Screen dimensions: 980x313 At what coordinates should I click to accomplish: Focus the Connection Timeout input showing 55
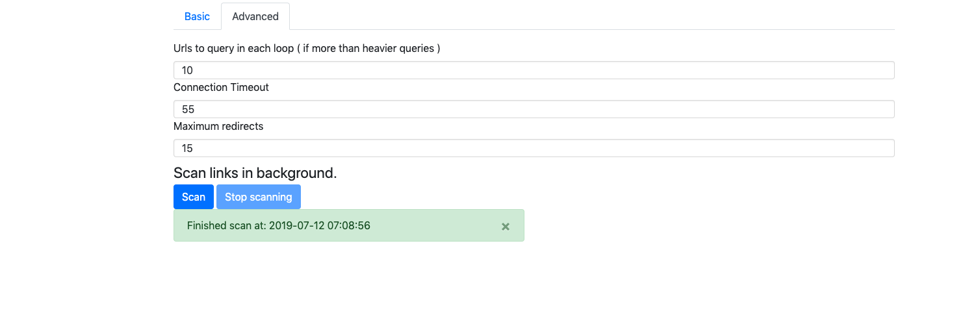click(534, 109)
